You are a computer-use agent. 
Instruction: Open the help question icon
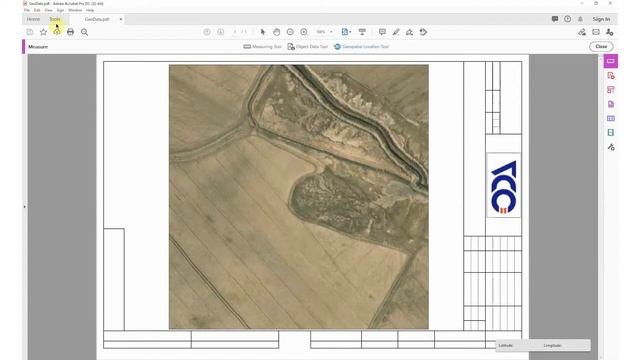[567, 19]
